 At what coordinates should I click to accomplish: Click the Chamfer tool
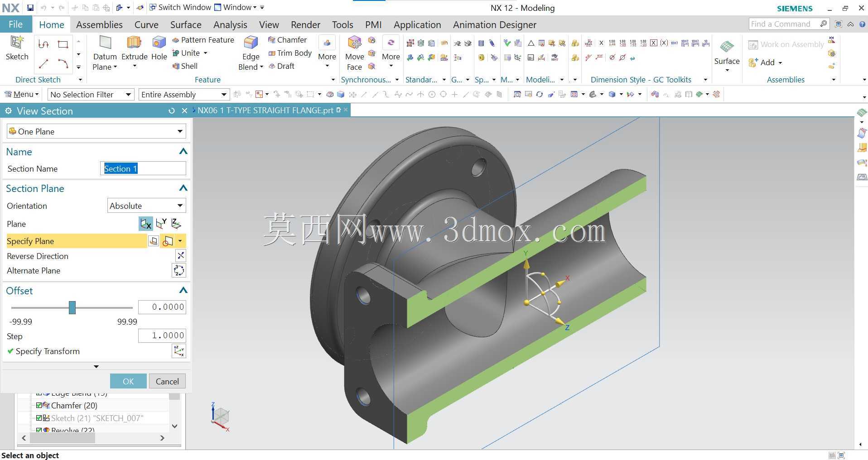(x=287, y=40)
